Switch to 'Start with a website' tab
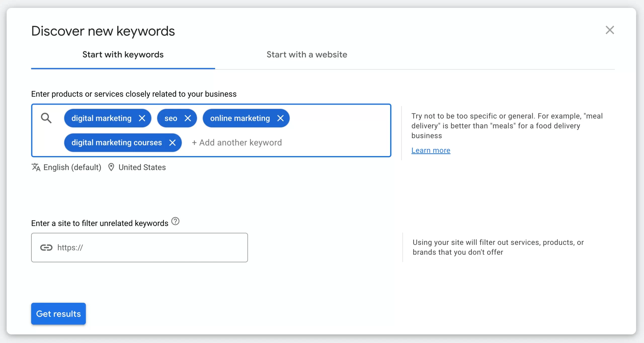 click(307, 55)
